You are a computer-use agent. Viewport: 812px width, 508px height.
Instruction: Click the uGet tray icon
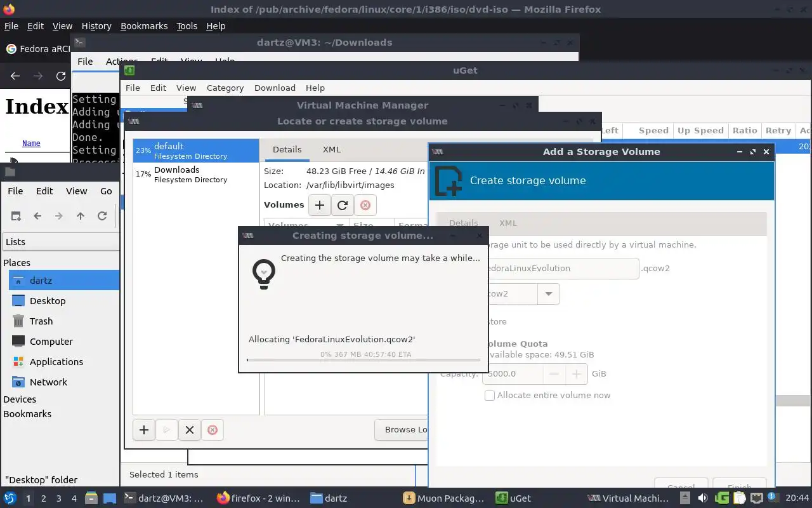point(722,498)
